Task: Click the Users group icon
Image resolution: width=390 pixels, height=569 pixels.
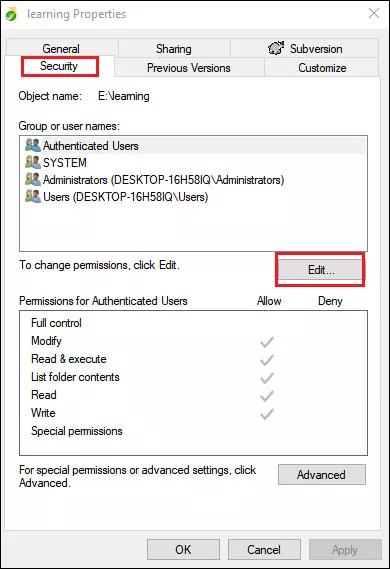Action: pyautogui.click(x=33, y=196)
